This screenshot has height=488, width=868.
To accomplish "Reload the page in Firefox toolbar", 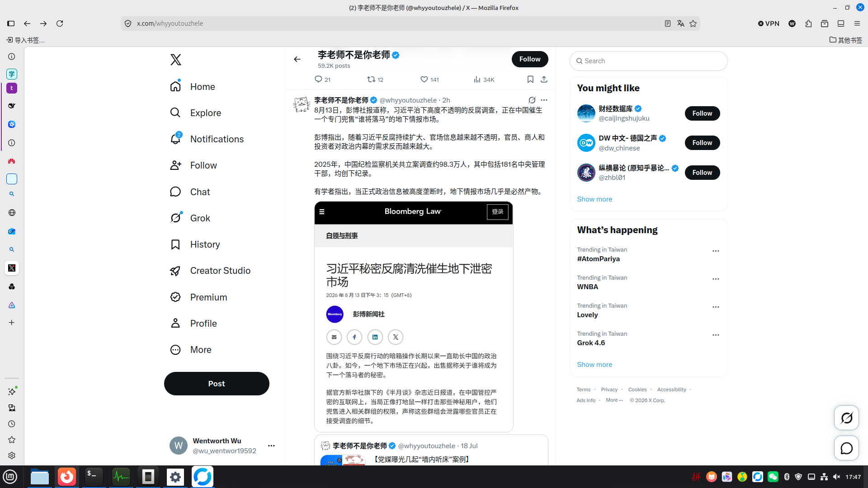I will pyautogui.click(x=60, y=23).
